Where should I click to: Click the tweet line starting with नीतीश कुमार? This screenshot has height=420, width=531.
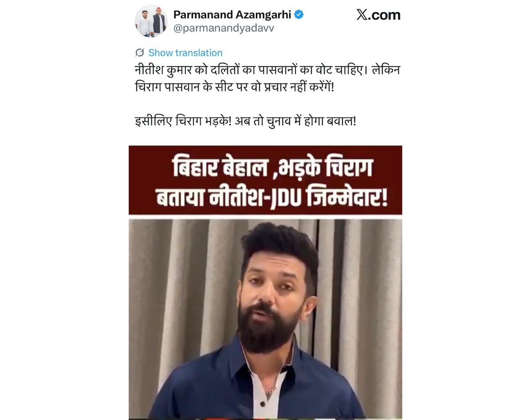tap(267, 71)
